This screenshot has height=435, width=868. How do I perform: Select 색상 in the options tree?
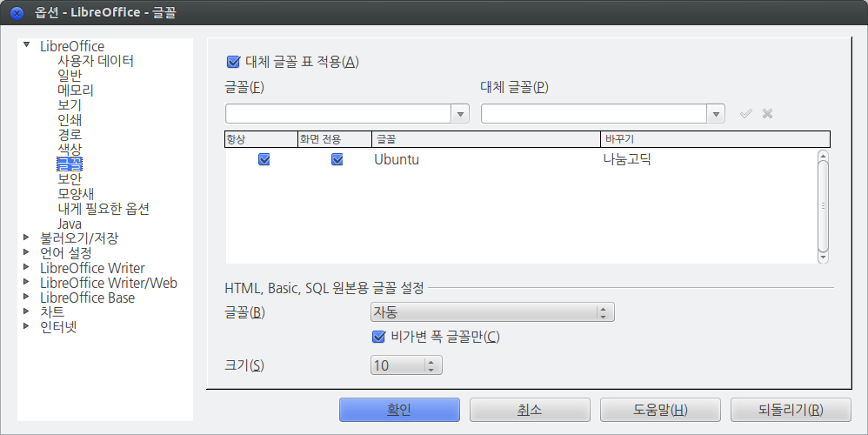[70, 150]
